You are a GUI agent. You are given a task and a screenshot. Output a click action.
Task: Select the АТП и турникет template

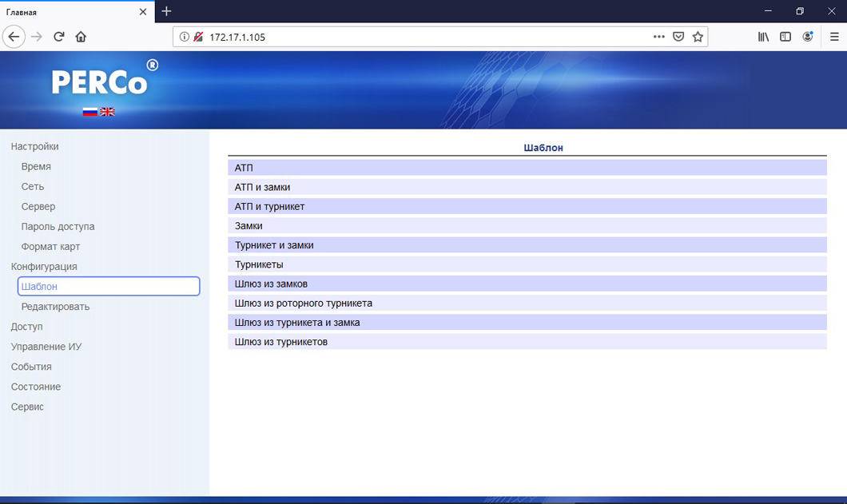pyautogui.click(x=269, y=207)
